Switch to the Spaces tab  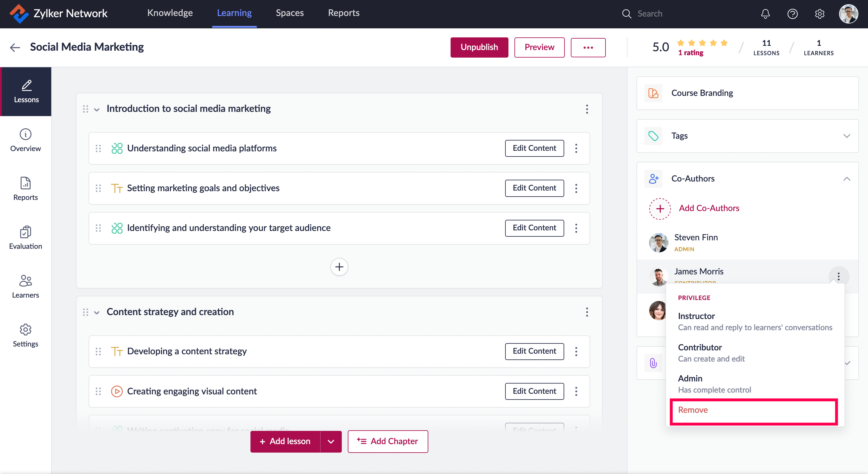289,13
